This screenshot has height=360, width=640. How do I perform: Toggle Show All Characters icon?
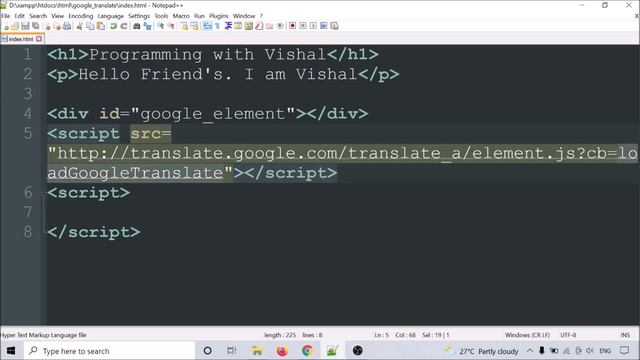pos(217,26)
